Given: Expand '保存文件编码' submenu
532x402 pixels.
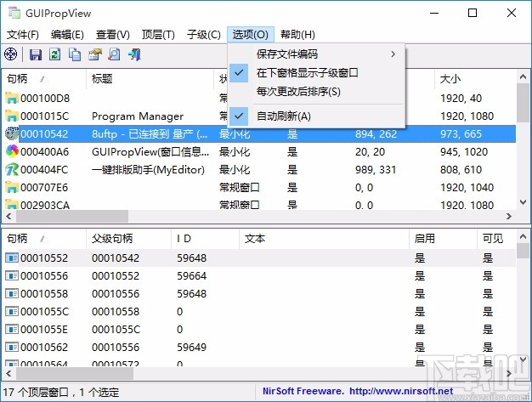Looking at the screenshot, I should pos(316,54).
